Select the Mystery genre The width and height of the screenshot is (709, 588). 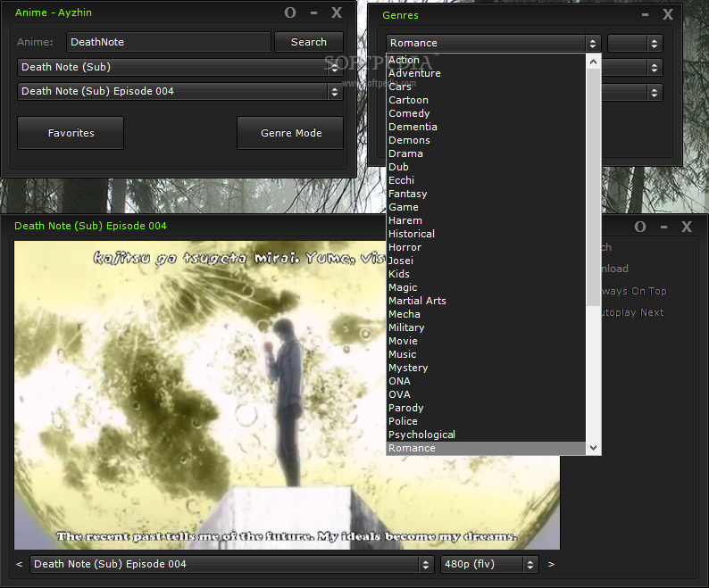point(486,368)
